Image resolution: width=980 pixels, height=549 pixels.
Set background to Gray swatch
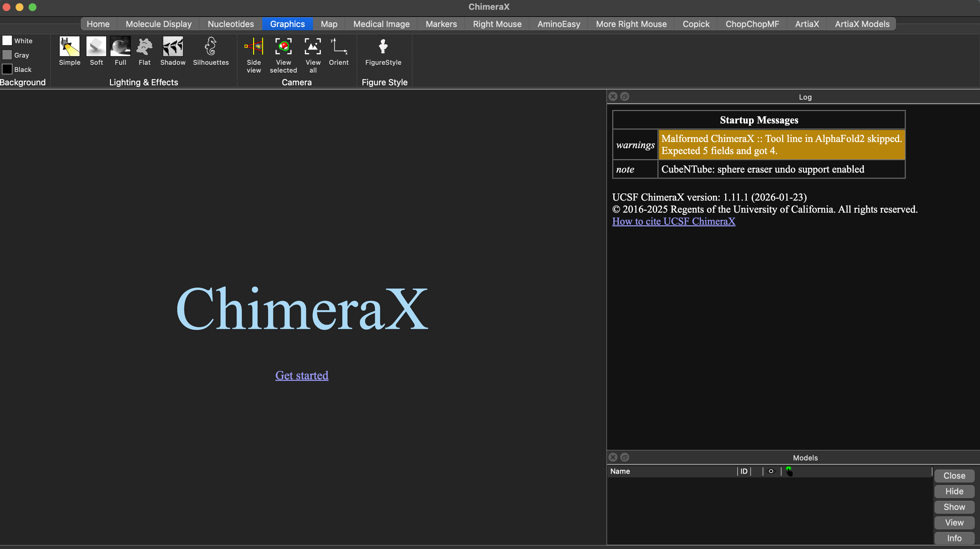click(x=7, y=55)
